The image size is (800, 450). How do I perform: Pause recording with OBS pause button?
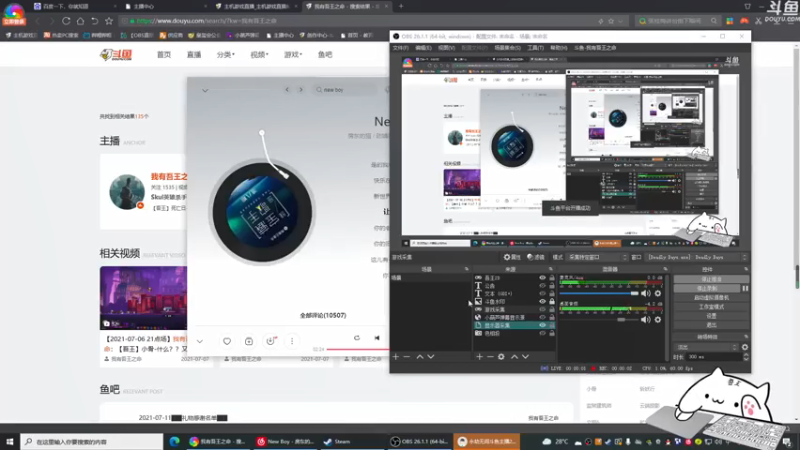point(745,288)
